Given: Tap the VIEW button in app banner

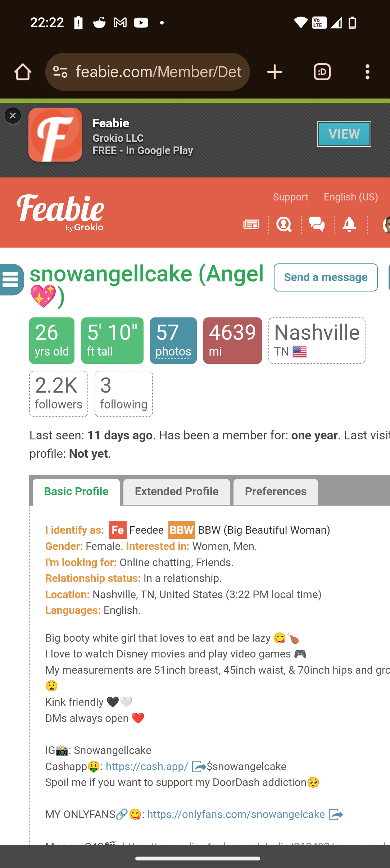Looking at the screenshot, I should 344,134.
